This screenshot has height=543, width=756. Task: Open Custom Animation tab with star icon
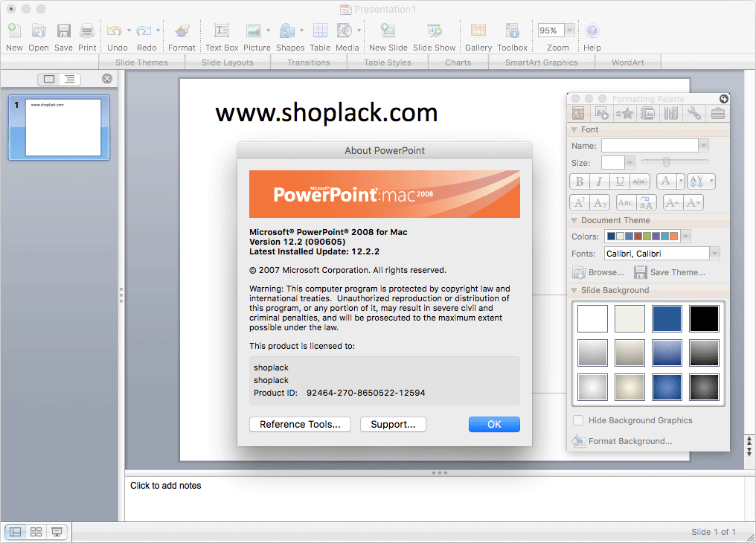(625, 114)
